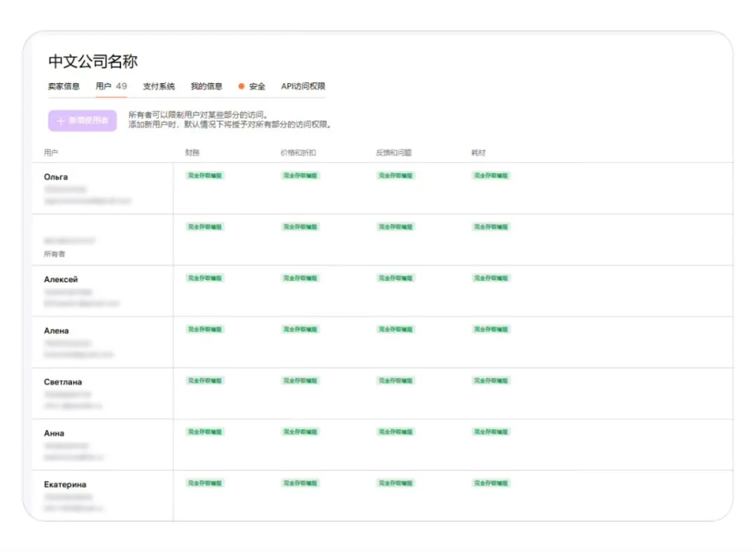The height and width of the screenshot is (552, 756).
Task: Open Алена's 反馈和问题 permission badge
Action: coord(396,330)
